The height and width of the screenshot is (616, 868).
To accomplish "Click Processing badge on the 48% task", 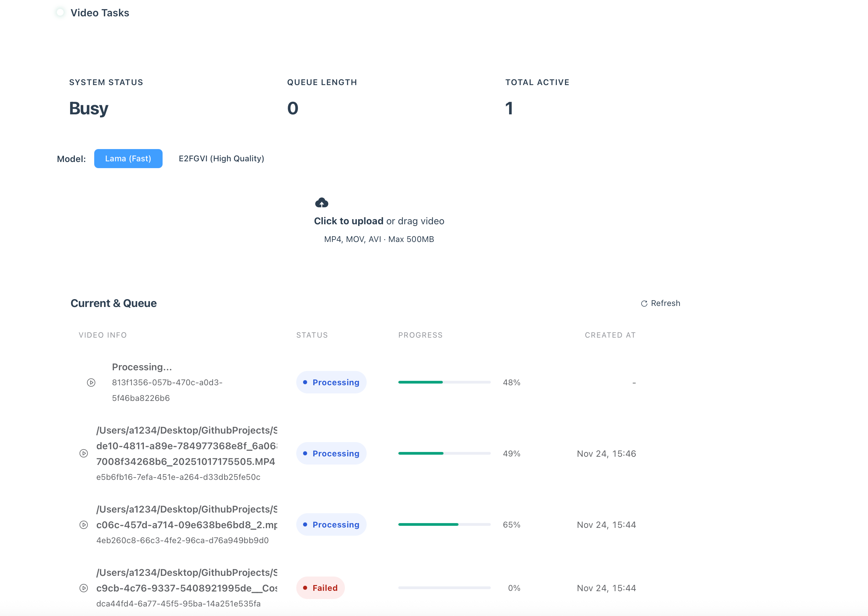I will tap(331, 382).
